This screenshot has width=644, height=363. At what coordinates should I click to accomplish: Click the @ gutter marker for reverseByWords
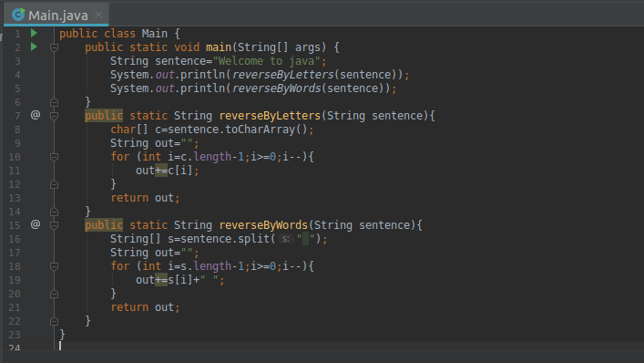pos(36,224)
